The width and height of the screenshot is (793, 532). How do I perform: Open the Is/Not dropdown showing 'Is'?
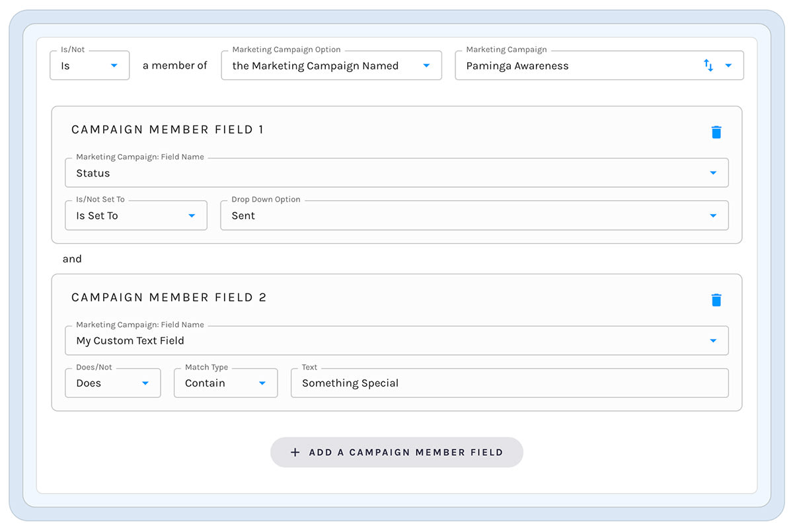tap(89, 65)
